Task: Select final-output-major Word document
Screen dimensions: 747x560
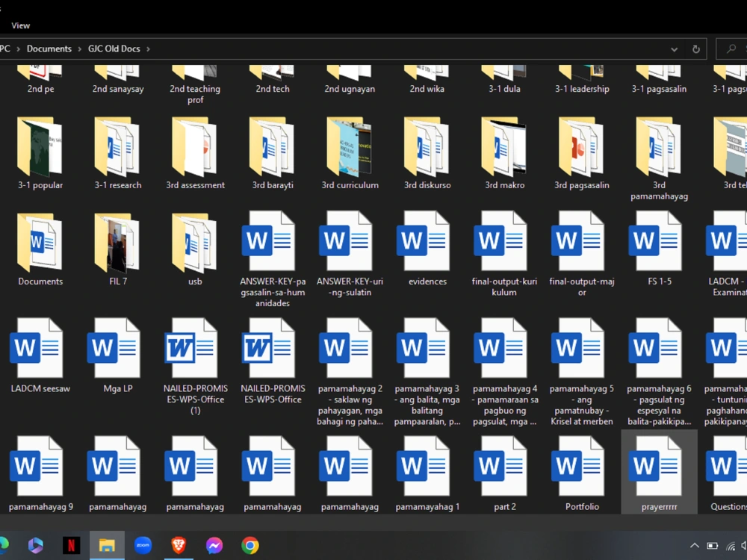Action: point(582,255)
